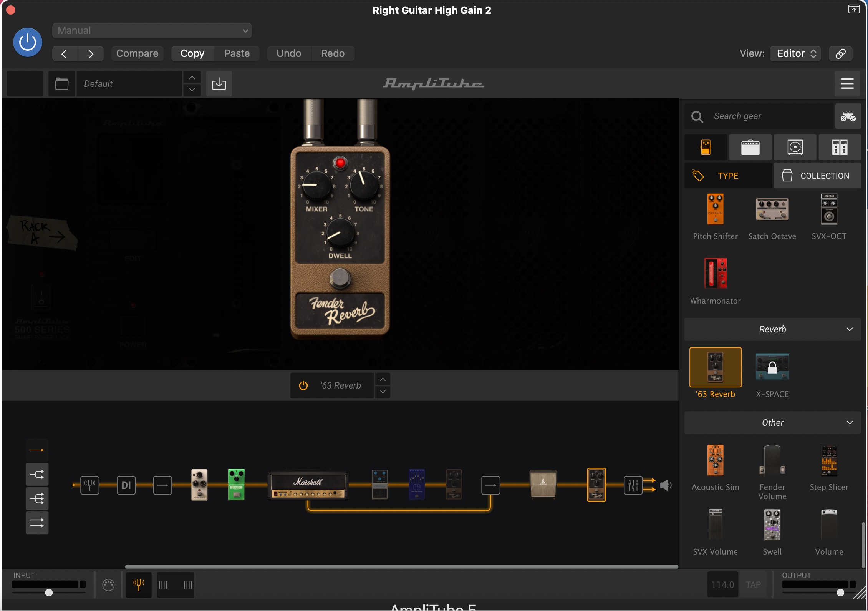Click the Paste button

[x=237, y=53]
